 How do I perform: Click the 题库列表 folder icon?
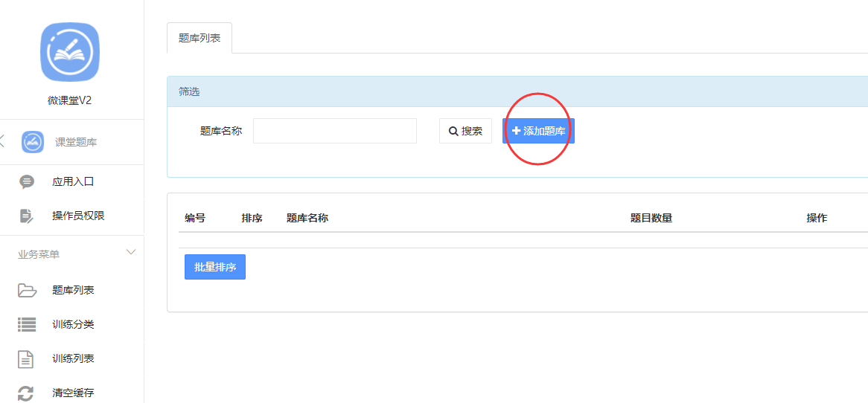click(27, 290)
